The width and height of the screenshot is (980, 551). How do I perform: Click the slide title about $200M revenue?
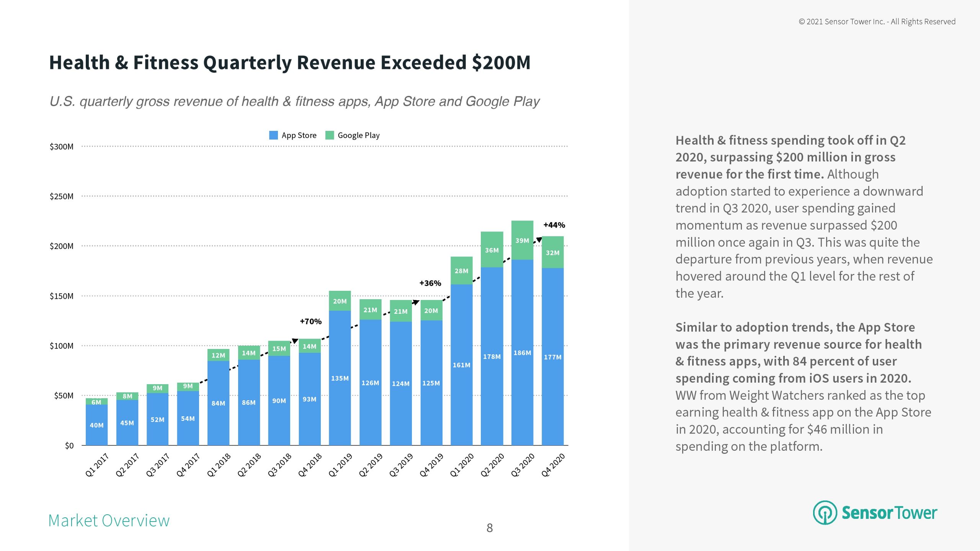290,62
